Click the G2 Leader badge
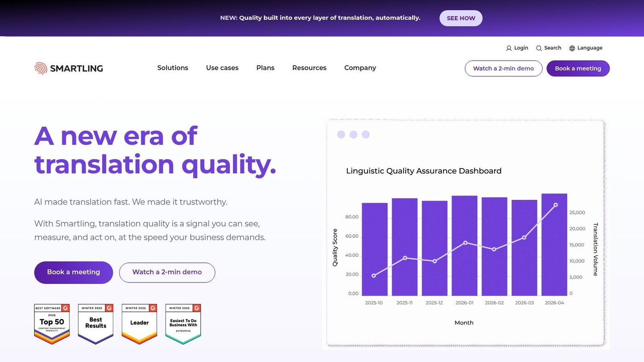644x362 pixels. [139, 324]
